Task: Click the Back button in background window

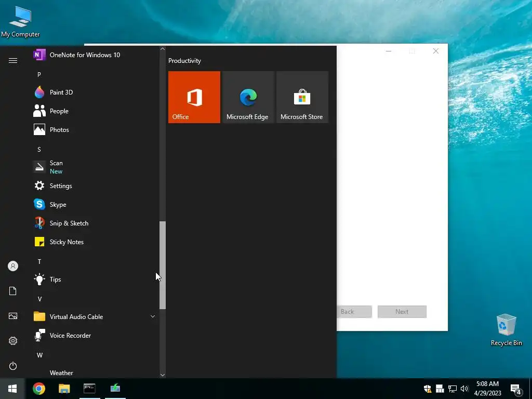Action: pos(354,312)
